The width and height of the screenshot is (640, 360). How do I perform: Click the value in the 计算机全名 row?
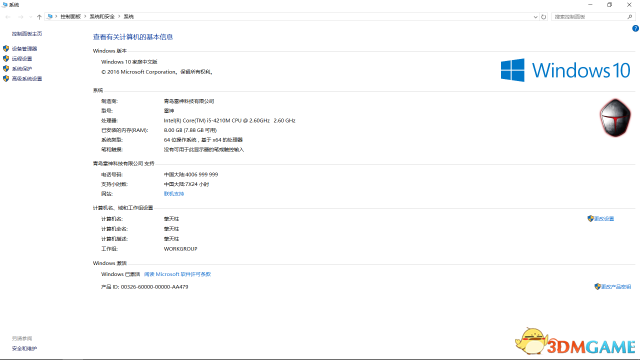(x=171, y=229)
